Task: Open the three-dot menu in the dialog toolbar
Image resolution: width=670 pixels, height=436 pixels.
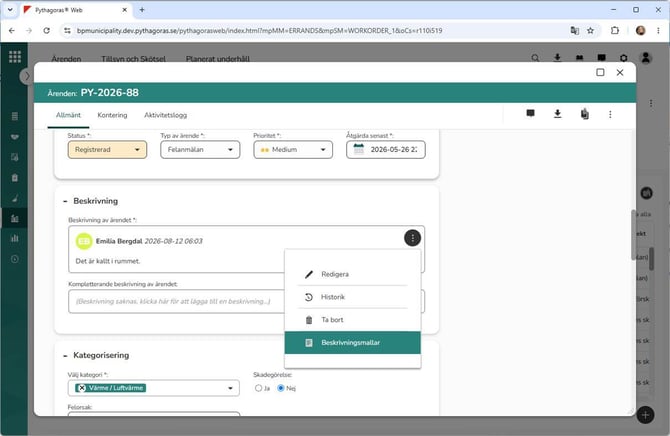Action: coord(610,115)
